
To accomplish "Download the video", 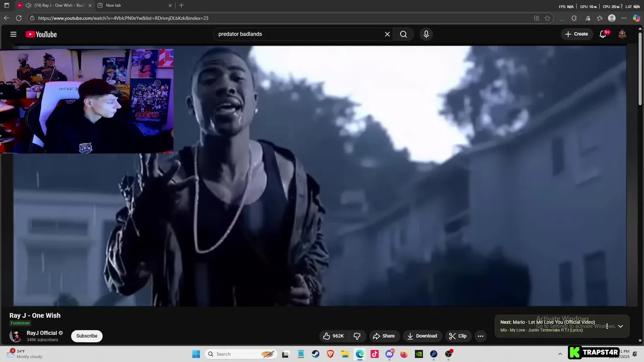I will click(422, 336).
